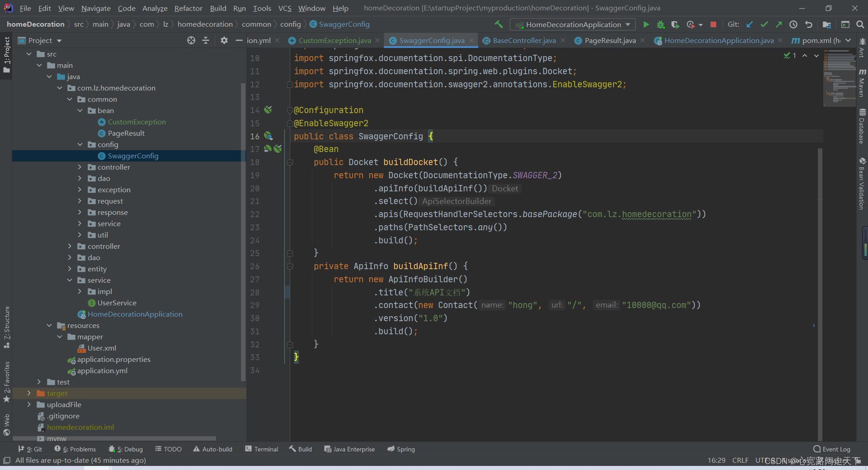Screen dimensions: 868x470
Task: Toggle the Web tool window
Action: 6,424
